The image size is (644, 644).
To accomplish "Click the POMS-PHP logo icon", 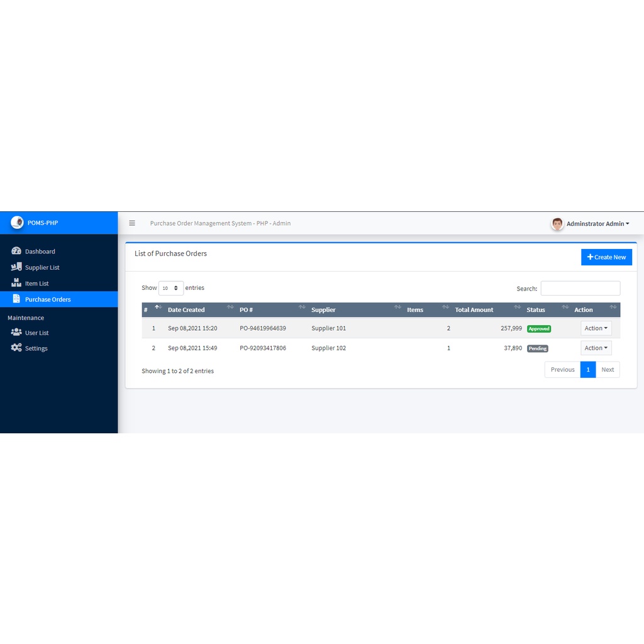I will (x=17, y=223).
